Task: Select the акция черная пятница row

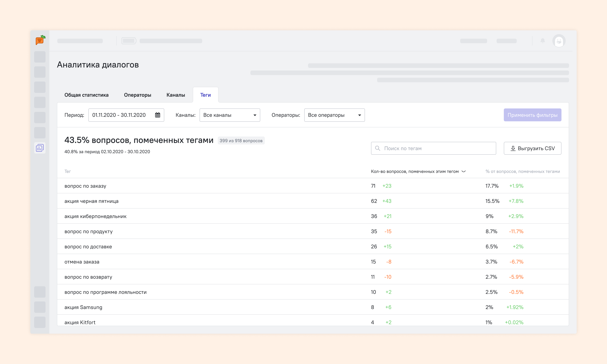Action: click(91, 201)
